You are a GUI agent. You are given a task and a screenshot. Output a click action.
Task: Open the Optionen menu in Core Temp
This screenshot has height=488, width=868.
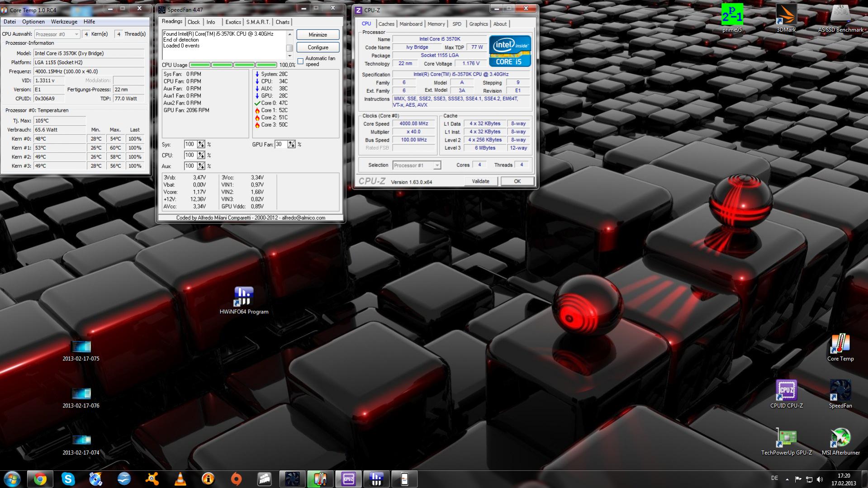click(33, 22)
